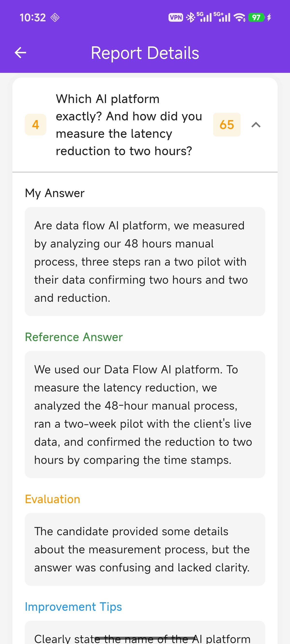Tap the Bluetooth status icon

[191, 18]
